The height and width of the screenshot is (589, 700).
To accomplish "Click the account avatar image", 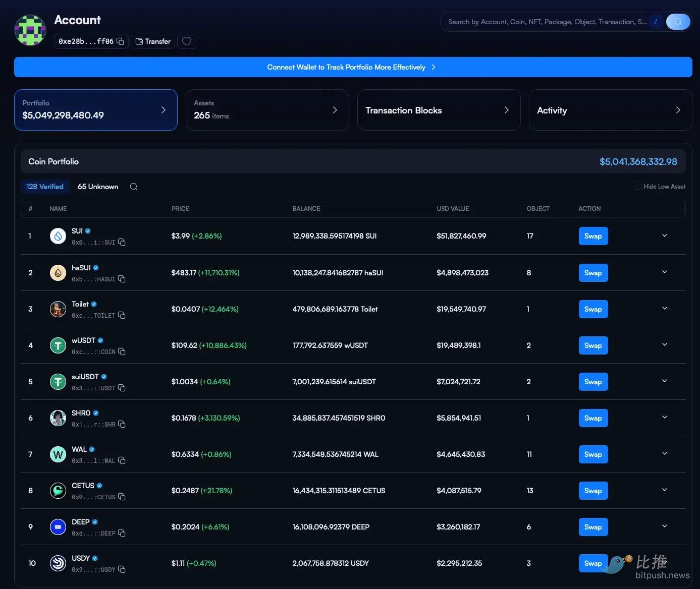I will pos(30,30).
